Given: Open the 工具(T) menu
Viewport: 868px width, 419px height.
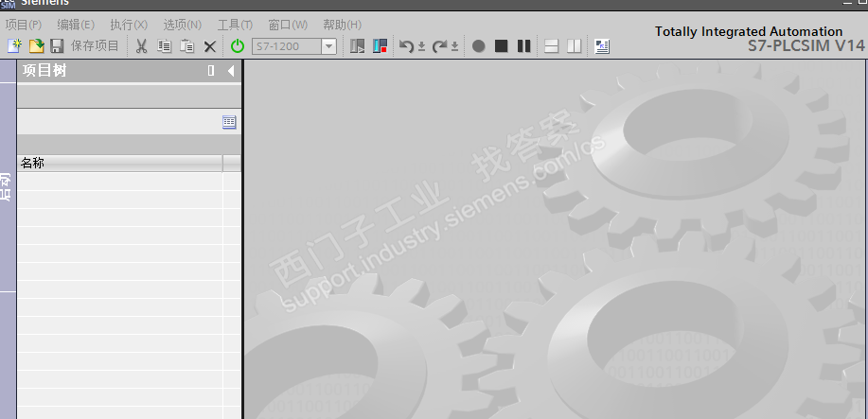Looking at the screenshot, I should pyautogui.click(x=235, y=25).
